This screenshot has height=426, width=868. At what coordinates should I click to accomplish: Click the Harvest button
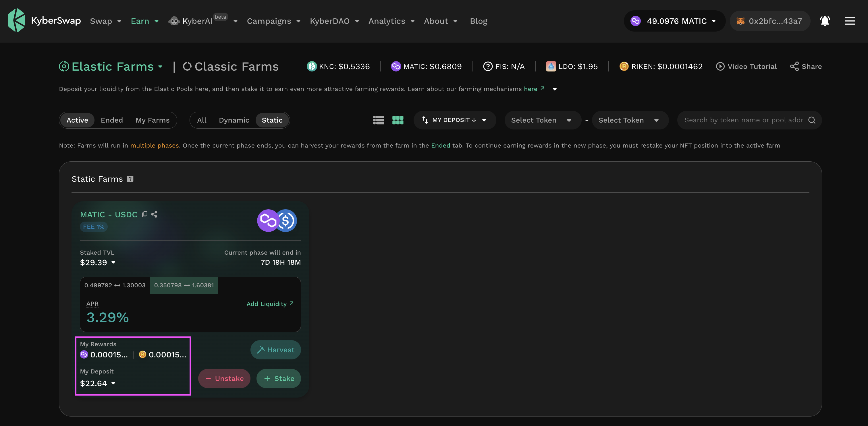[x=275, y=350]
